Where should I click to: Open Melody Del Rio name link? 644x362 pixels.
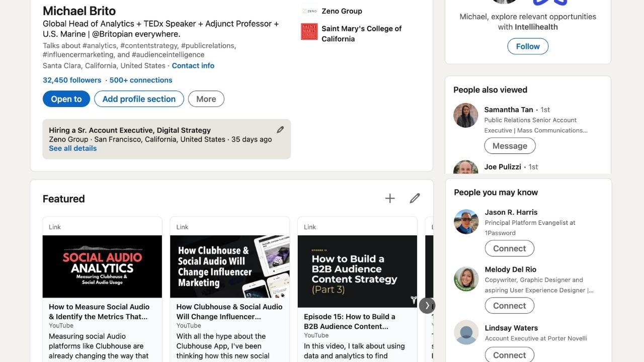click(x=511, y=269)
